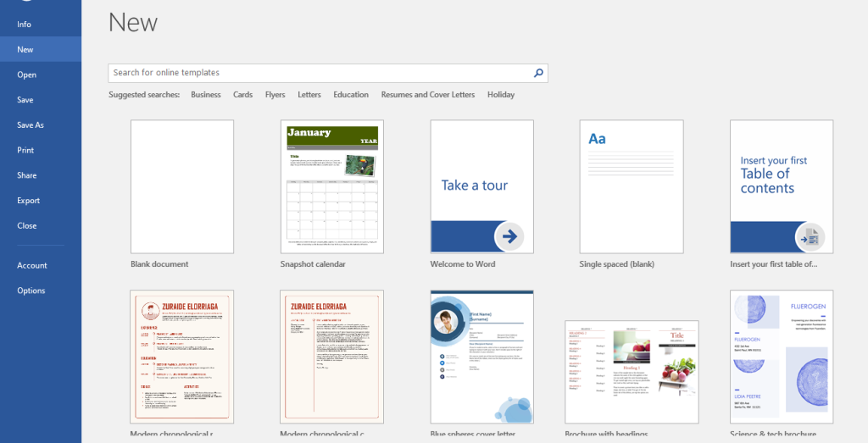Search Resumes and Cover Letters suggestion
Viewport: 868px width, 443px height.
click(428, 95)
